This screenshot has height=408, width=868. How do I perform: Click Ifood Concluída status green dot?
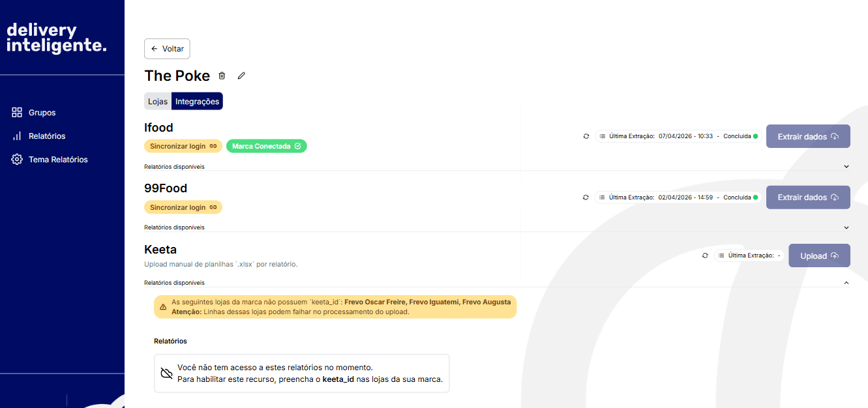(x=755, y=136)
